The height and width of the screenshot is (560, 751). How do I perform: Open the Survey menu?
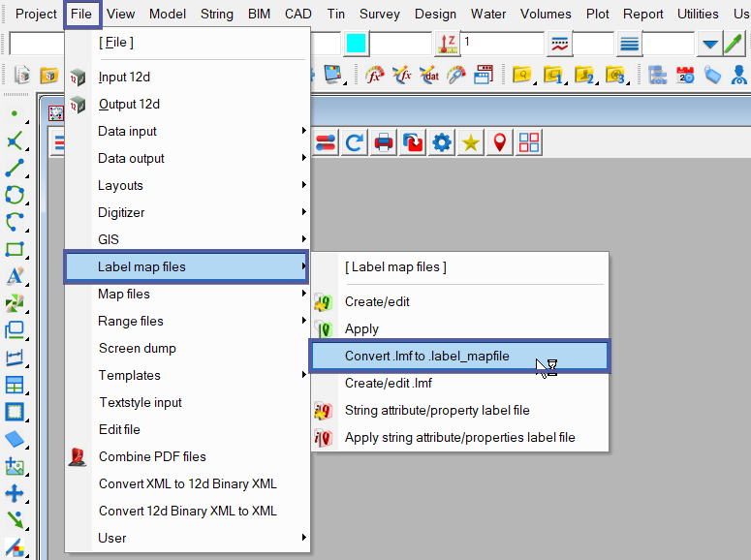coord(379,14)
